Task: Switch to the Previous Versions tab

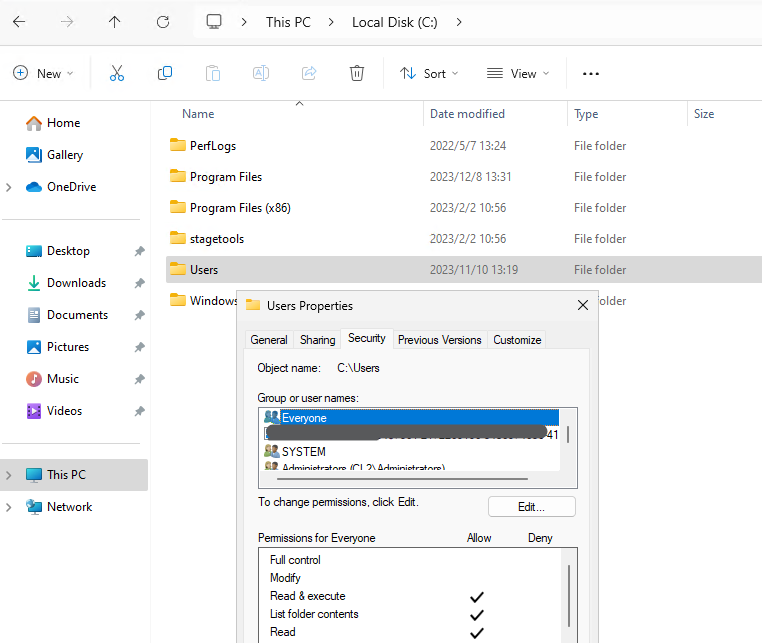Action: click(439, 340)
